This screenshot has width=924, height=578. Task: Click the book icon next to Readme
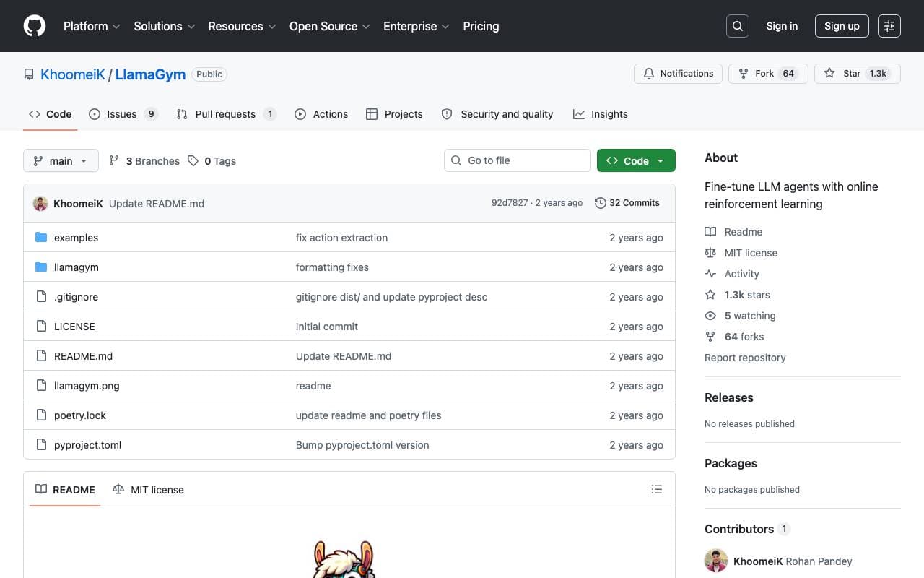tap(710, 232)
